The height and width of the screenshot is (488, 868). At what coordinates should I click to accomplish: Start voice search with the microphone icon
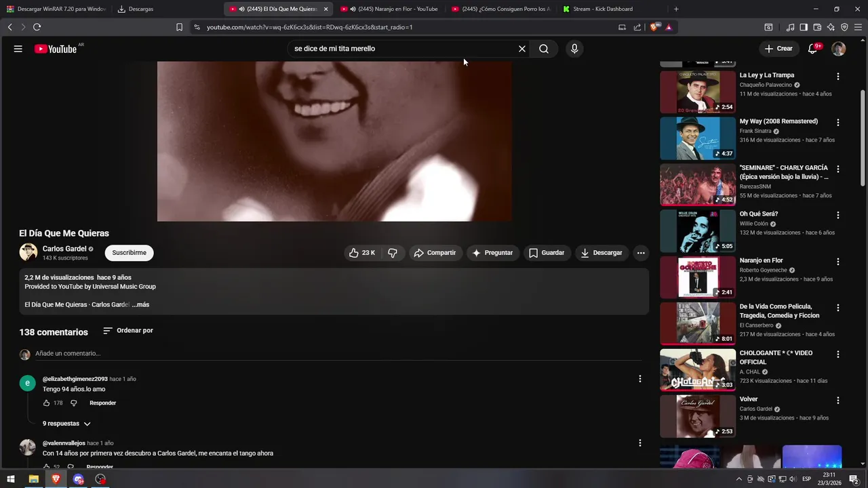coord(574,49)
